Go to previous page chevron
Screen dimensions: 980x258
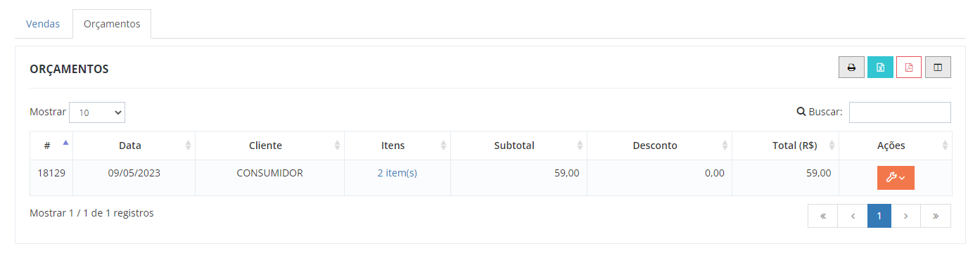[853, 216]
